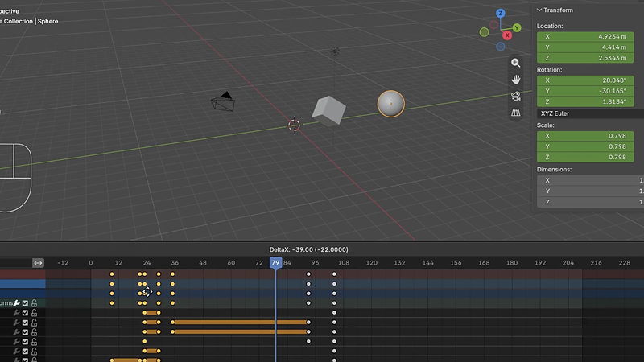
Task: Click Rotation X field 28.848°
Action: click(x=585, y=80)
